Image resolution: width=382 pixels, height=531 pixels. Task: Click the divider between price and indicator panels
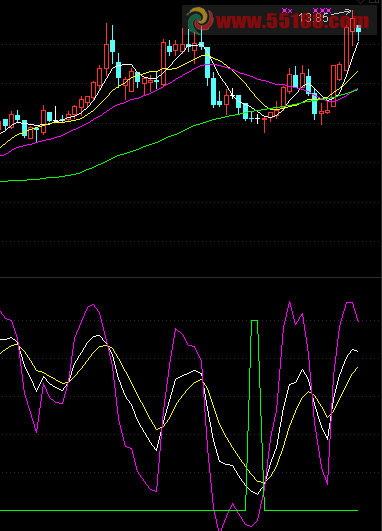tap(191, 277)
